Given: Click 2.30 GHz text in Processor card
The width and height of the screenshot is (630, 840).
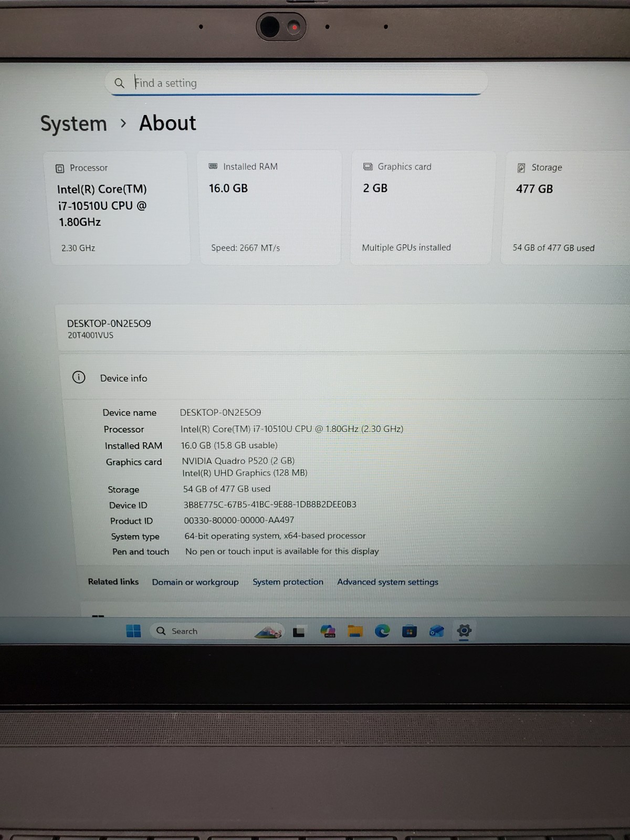Looking at the screenshot, I should coord(78,248).
